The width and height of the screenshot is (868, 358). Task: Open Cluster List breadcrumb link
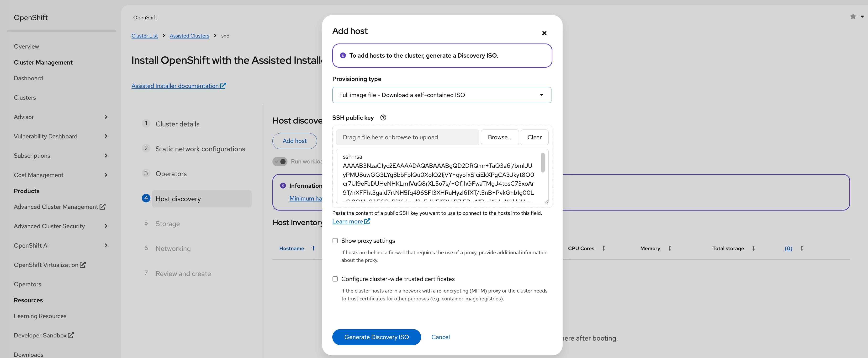pyautogui.click(x=145, y=36)
